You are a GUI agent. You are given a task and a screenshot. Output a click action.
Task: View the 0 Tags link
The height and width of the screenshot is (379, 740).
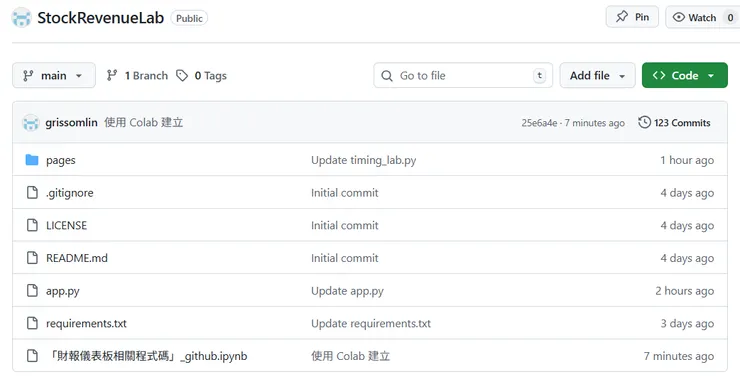tap(202, 76)
